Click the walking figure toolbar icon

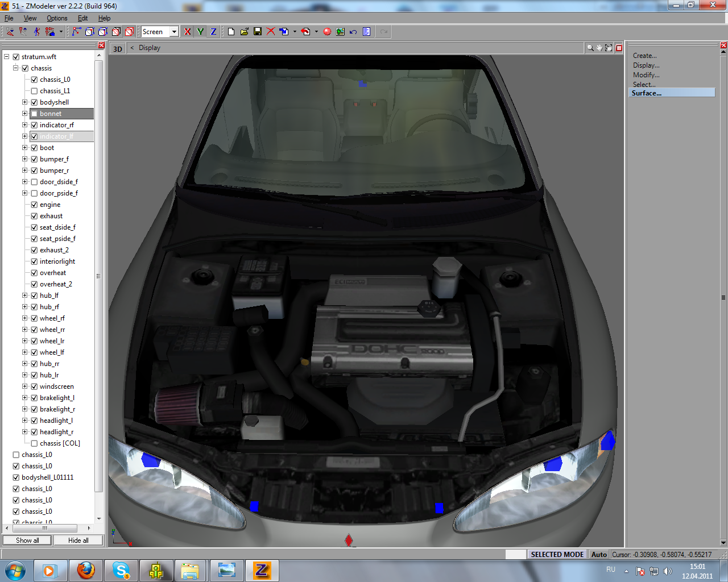[36, 32]
